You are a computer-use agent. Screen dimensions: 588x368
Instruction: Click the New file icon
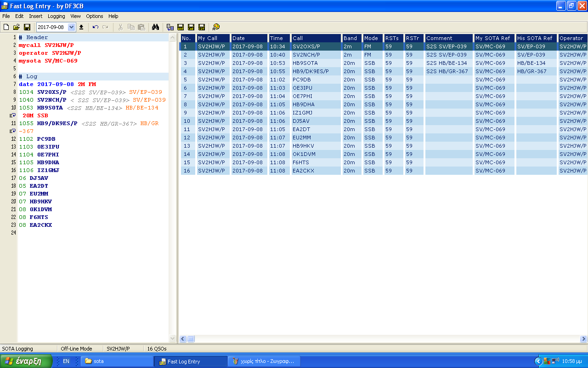(6, 27)
